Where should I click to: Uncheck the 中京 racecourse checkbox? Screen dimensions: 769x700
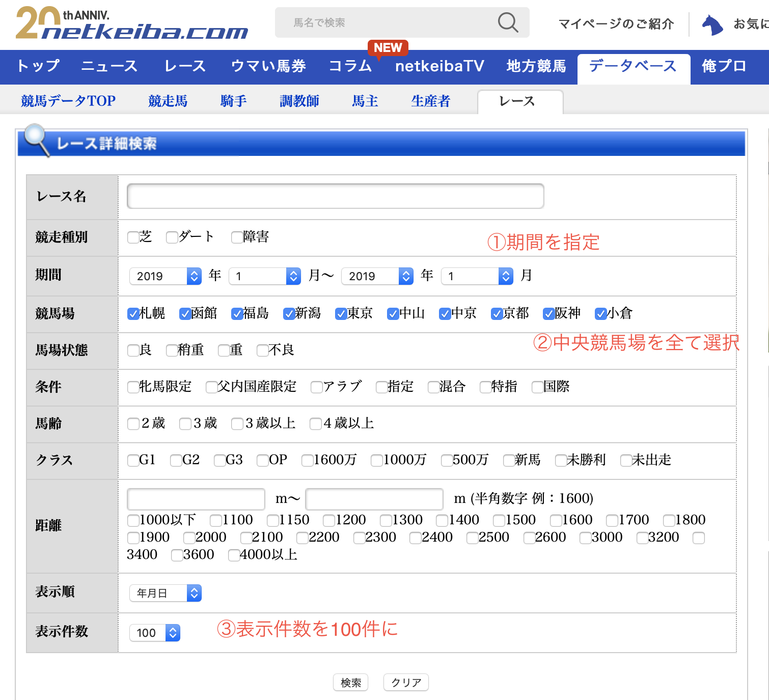tap(445, 314)
